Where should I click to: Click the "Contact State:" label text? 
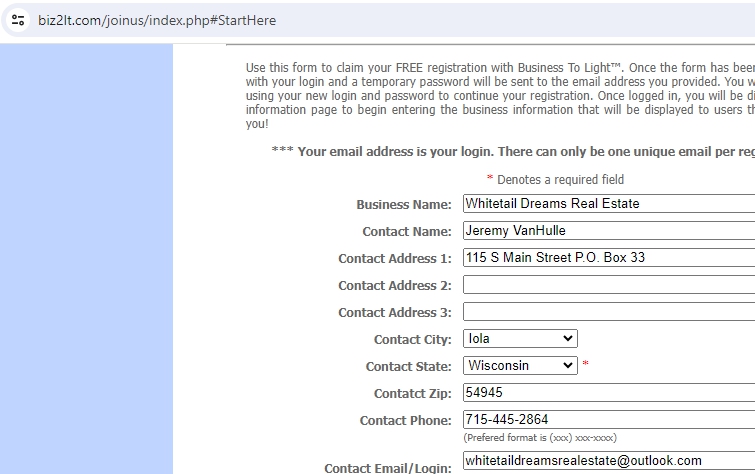point(409,367)
